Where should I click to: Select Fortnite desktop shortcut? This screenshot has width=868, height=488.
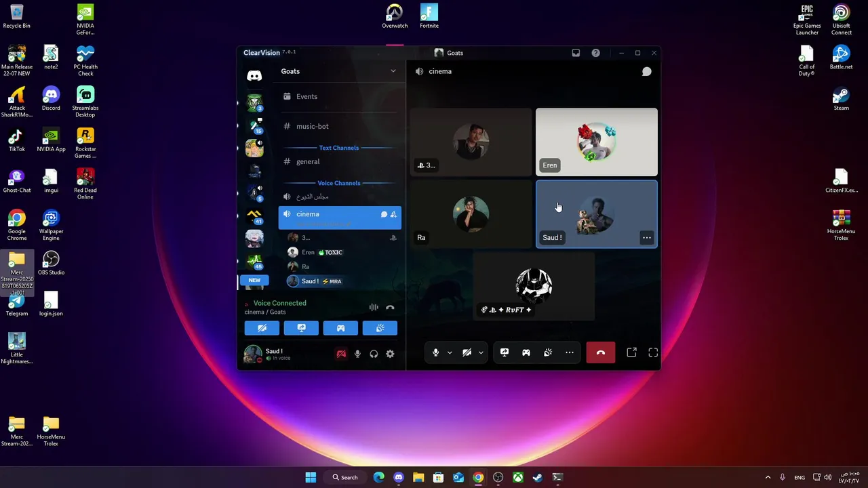429,17
